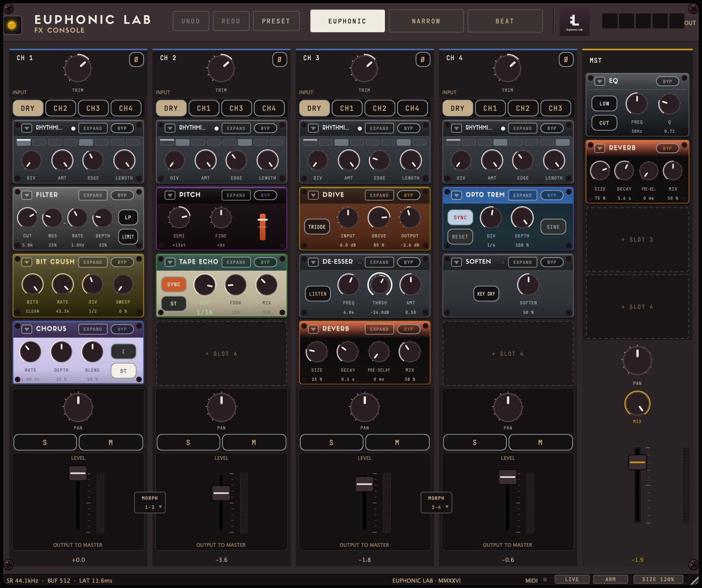Open the MORPH 3-4 dropdown
The image size is (702, 588).
coord(436,503)
